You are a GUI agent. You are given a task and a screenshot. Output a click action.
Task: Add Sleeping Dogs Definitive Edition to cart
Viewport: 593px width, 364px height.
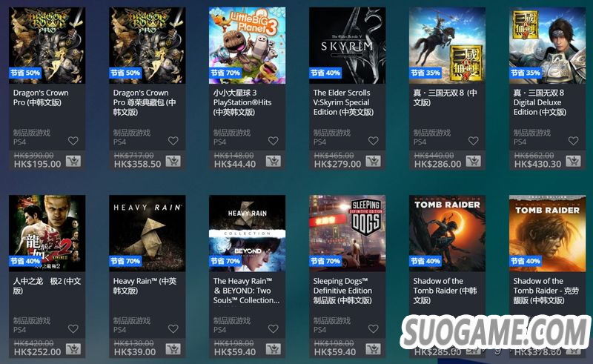[374, 349]
